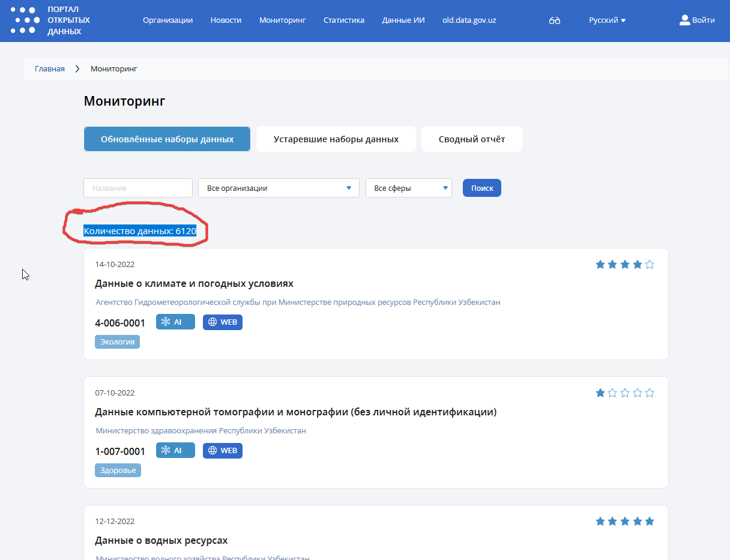Screen dimensions: 730x560
Task: Switch to Устаревшие наборы данных tab
Action: coord(336,139)
